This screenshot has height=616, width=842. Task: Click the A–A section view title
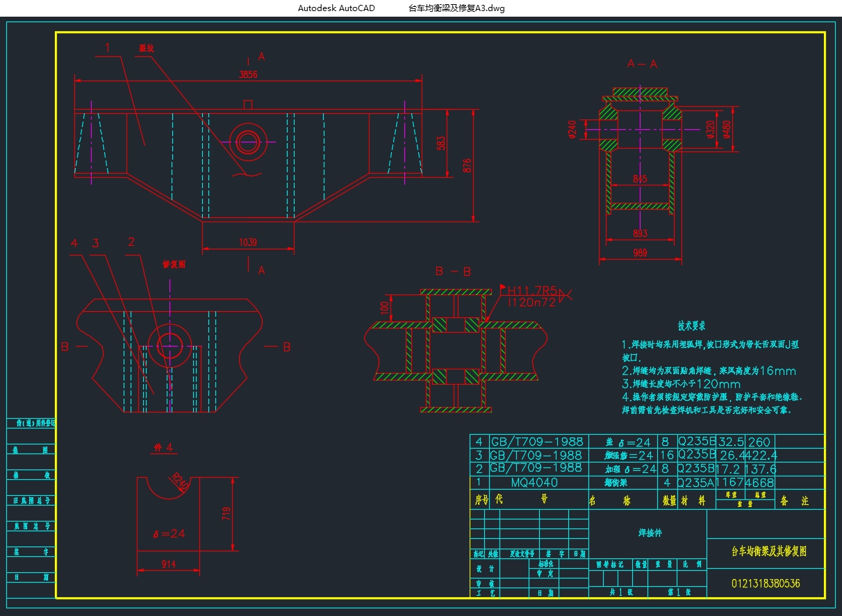coord(642,63)
